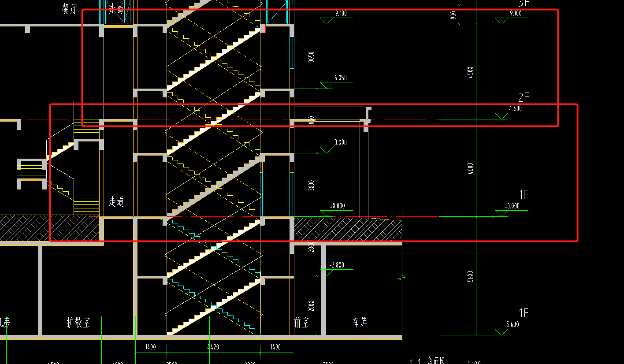Pick the 2F floor label
Image resolution: width=624 pixels, height=364 pixels.
coord(523,97)
